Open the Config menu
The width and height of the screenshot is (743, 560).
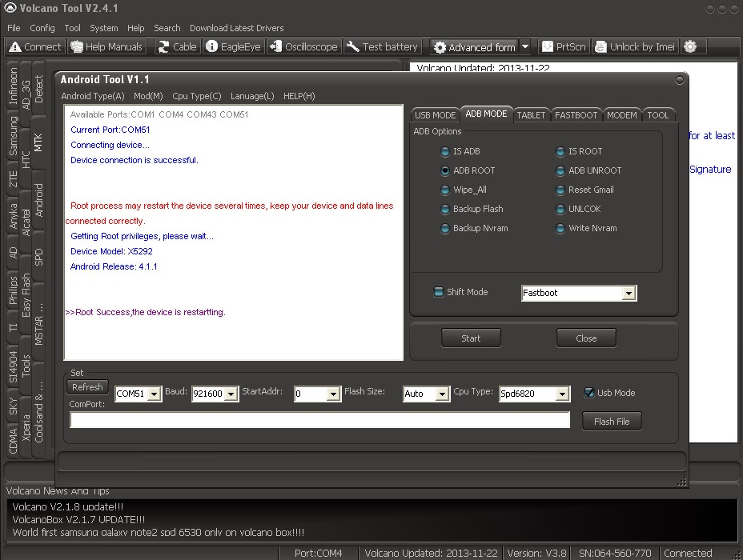click(42, 28)
